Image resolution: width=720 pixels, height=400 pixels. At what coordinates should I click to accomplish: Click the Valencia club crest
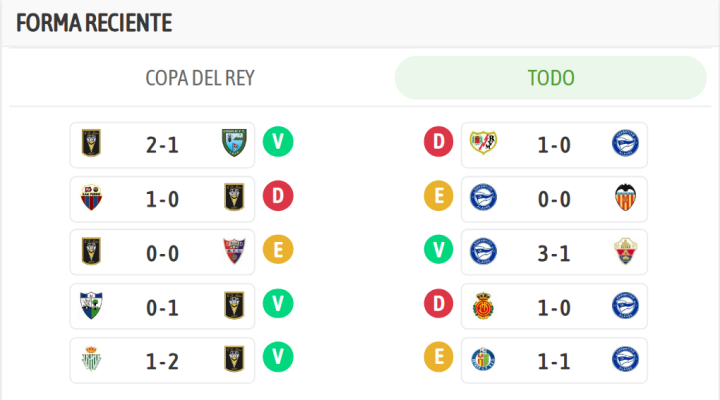pos(626,198)
